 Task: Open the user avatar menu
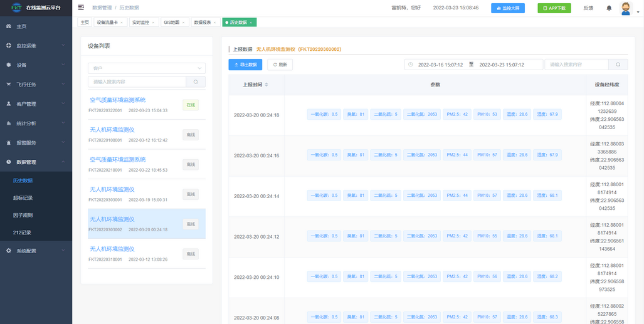click(x=625, y=8)
